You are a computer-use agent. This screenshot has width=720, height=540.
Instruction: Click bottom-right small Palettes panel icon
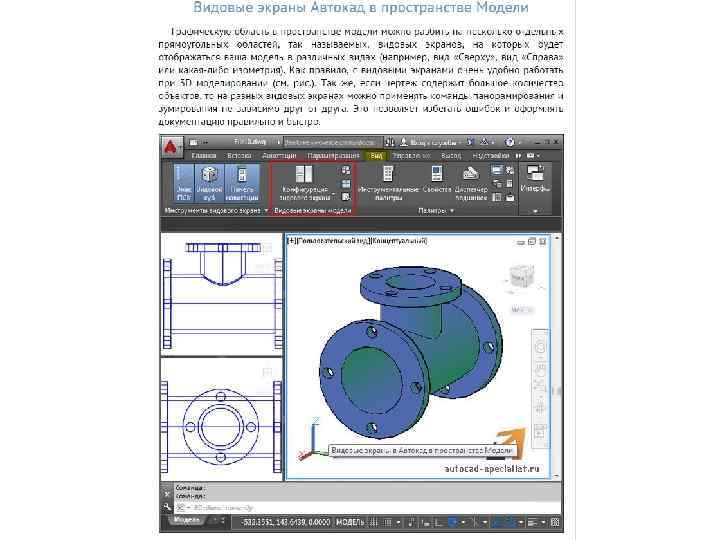coord(510,197)
